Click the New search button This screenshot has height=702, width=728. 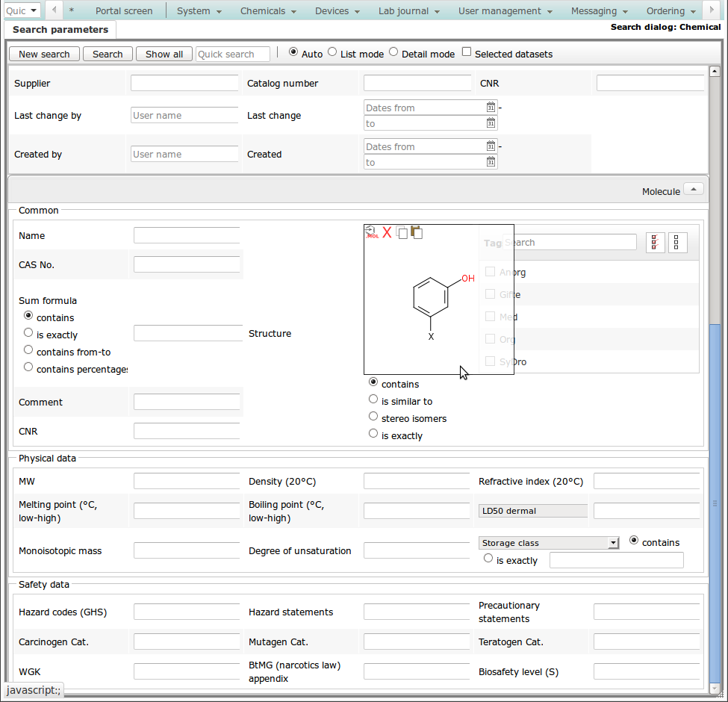[44, 54]
